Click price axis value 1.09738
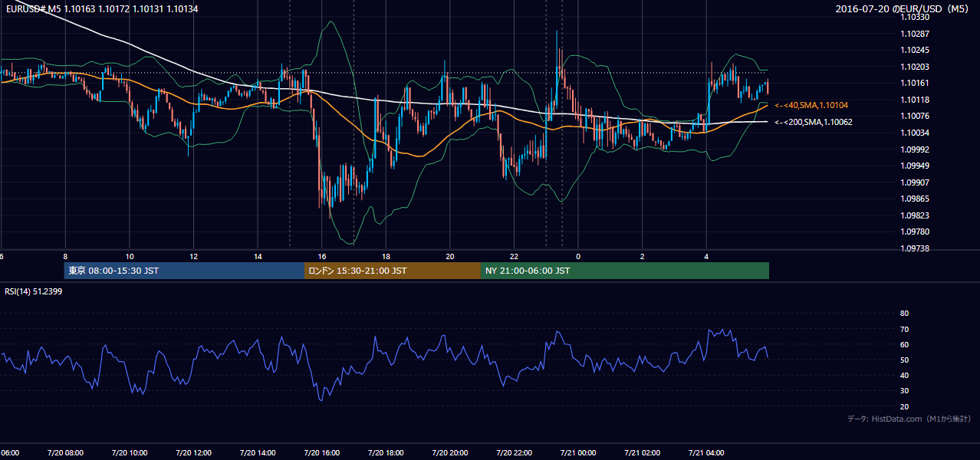This screenshot has height=460, width=980. pyautogui.click(x=916, y=248)
